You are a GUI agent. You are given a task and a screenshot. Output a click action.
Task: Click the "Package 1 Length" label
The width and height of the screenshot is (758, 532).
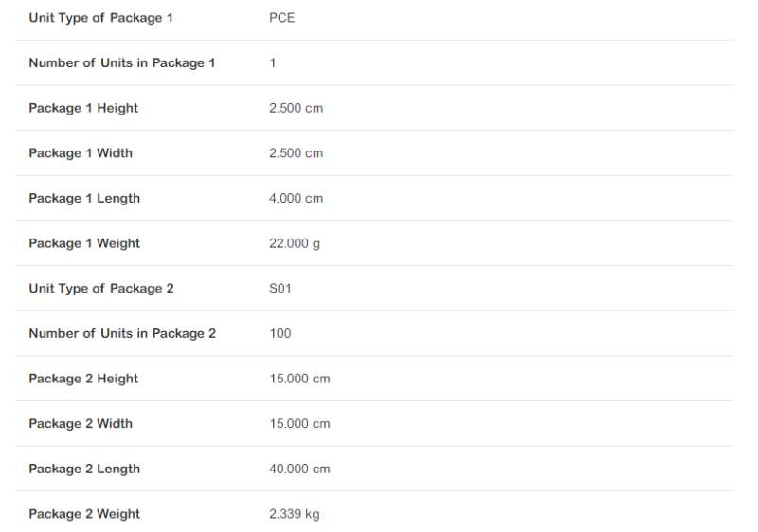(x=84, y=198)
